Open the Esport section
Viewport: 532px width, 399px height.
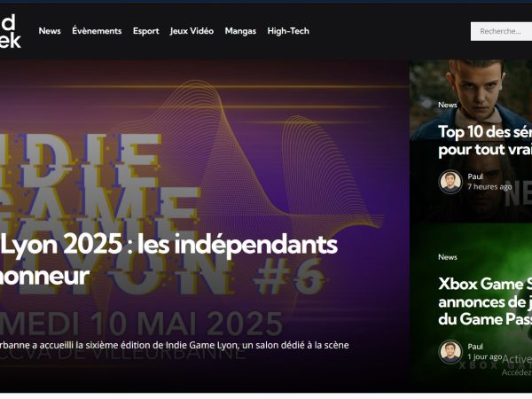[x=146, y=31]
